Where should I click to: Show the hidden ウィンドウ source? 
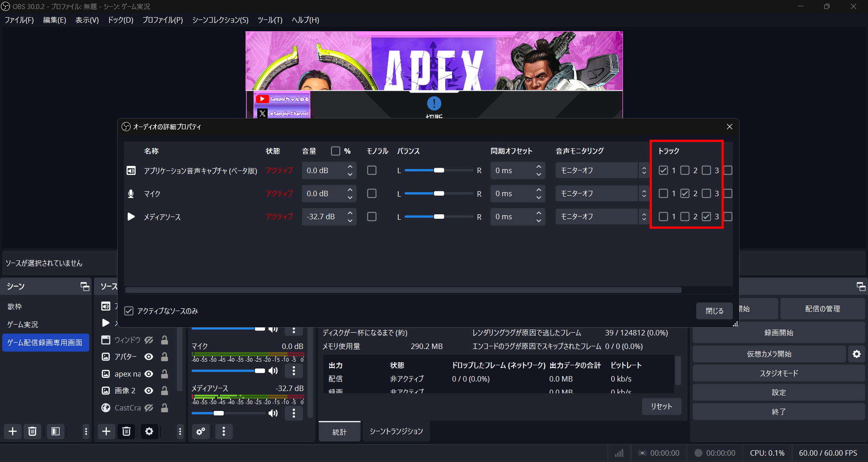point(149,340)
